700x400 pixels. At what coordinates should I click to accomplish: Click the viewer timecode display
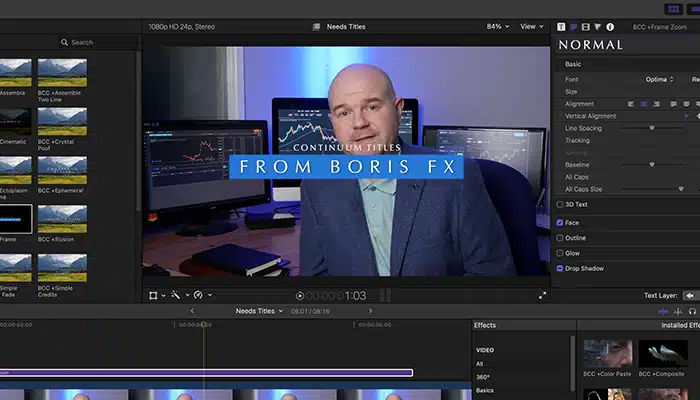[x=336, y=296]
